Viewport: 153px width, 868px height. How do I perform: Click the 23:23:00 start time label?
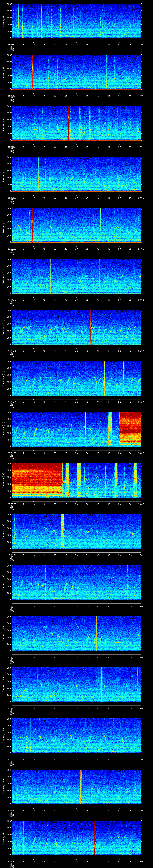pos(12,402)
